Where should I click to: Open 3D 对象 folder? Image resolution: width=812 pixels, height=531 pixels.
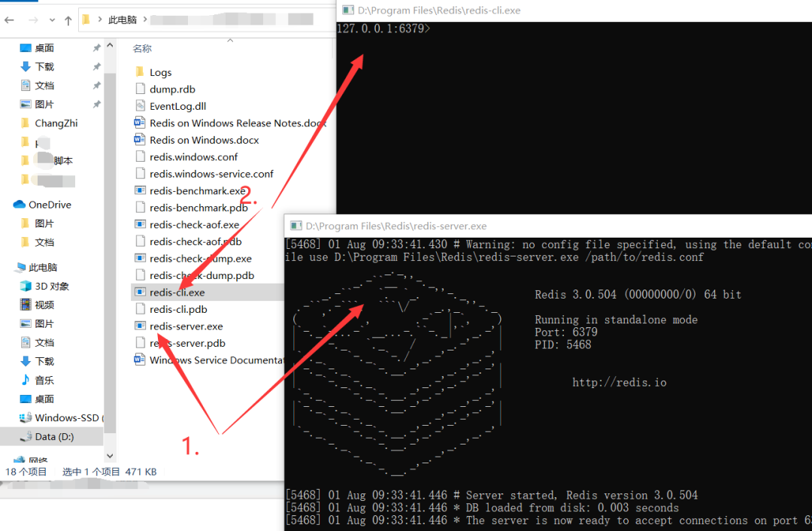coord(52,286)
